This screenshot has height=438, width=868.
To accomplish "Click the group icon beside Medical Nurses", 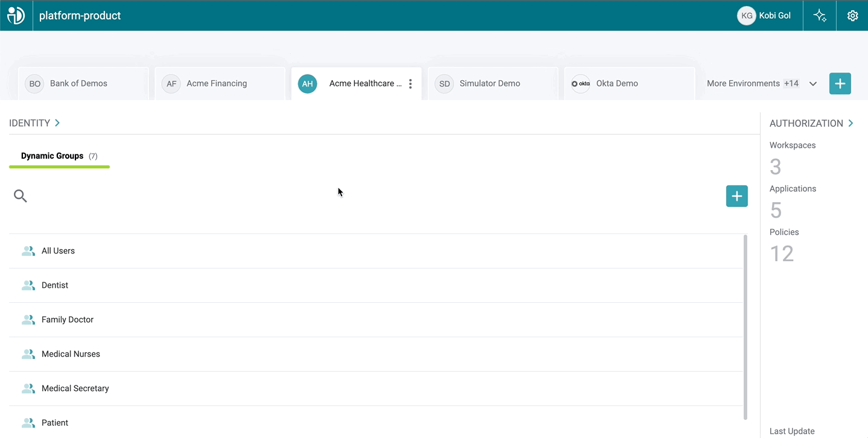I will 28,354.
